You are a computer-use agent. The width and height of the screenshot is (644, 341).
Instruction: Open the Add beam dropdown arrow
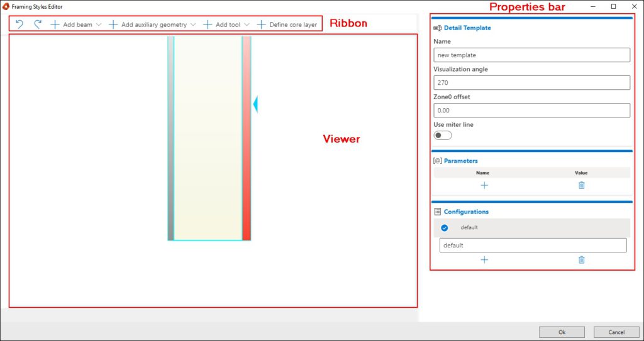tap(99, 24)
